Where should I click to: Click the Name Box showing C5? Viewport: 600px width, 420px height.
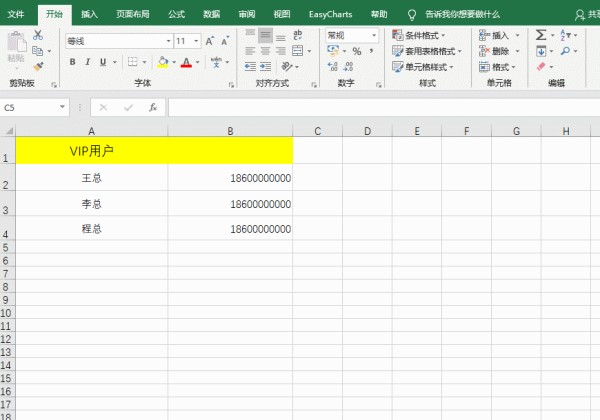[30, 107]
